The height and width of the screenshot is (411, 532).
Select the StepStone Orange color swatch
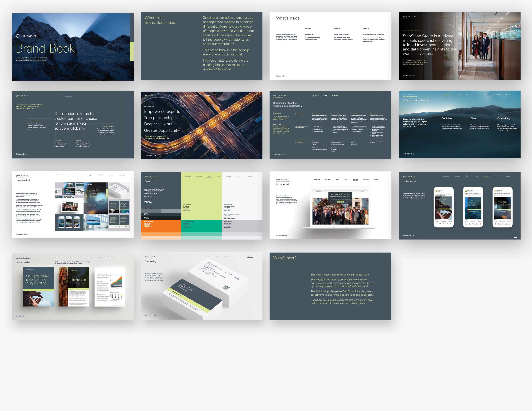161,226
